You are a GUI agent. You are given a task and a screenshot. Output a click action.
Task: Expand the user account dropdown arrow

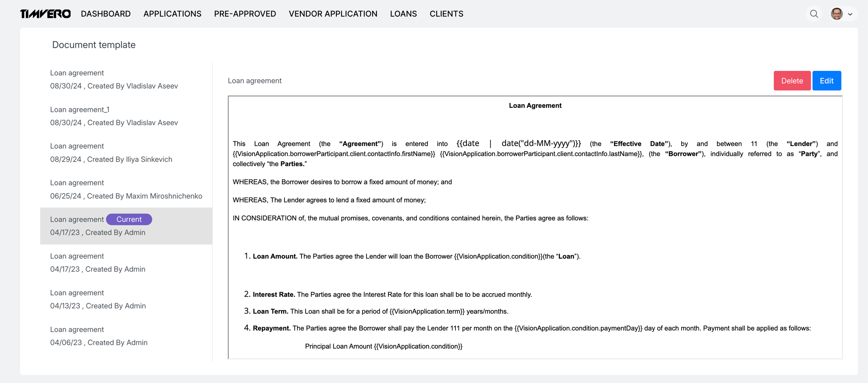pos(850,14)
